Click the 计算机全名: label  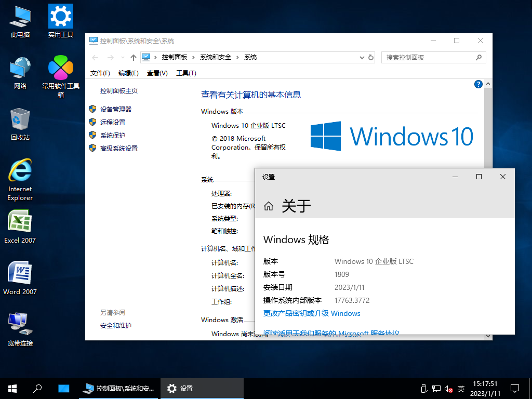[228, 275]
